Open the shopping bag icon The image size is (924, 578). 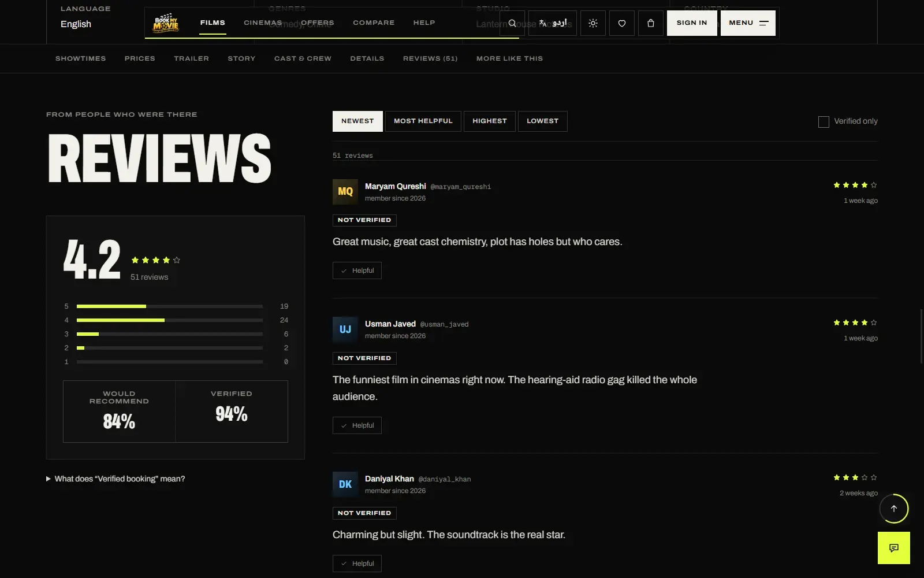(x=651, y=23)
